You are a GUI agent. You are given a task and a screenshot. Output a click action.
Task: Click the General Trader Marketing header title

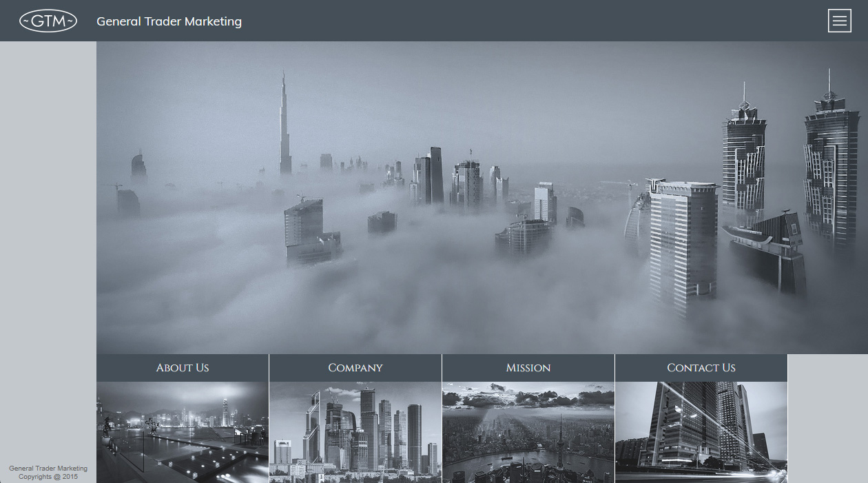coord(169,21)
